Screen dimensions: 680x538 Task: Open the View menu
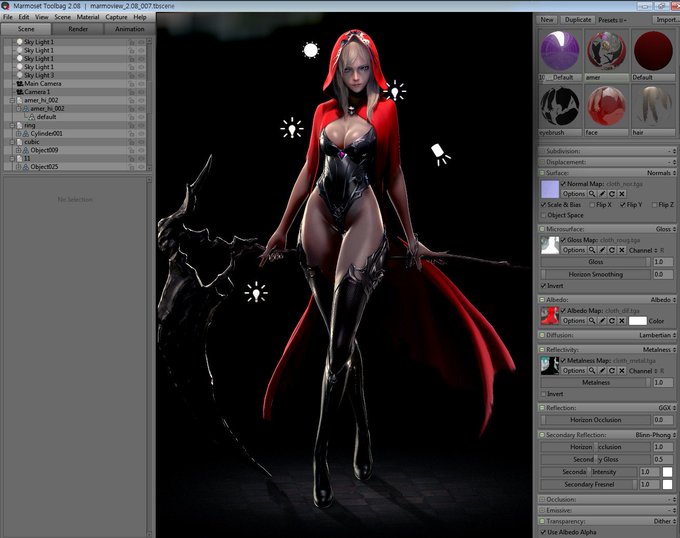(x=42, y=17)
